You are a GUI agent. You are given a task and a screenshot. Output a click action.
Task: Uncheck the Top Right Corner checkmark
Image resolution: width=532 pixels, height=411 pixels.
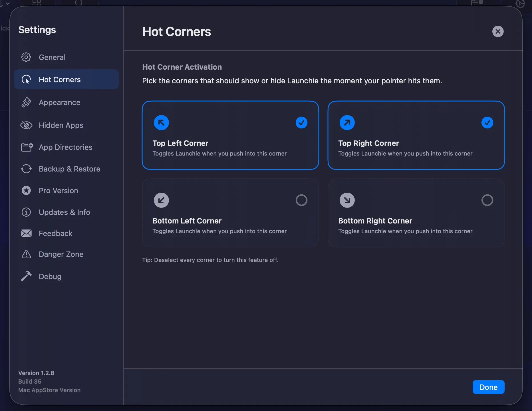(x=487, y=123)
